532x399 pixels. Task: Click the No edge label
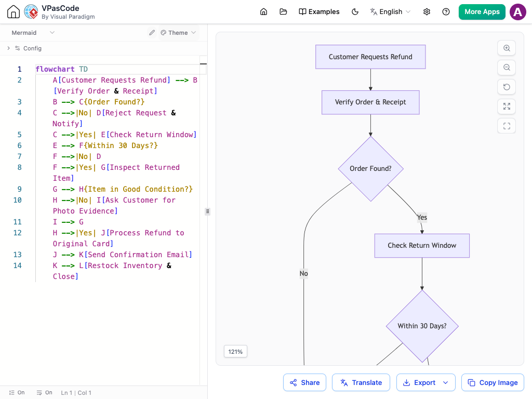pos(303,273)
